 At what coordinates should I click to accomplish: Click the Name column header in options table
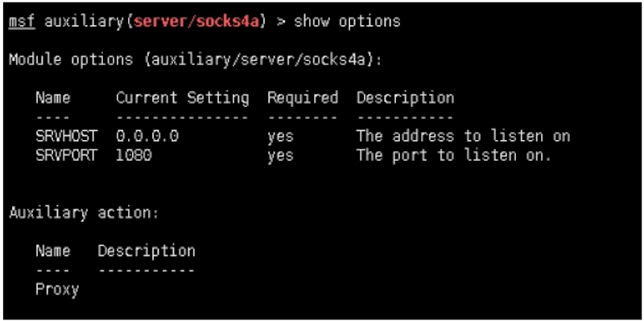coord(53,97)
